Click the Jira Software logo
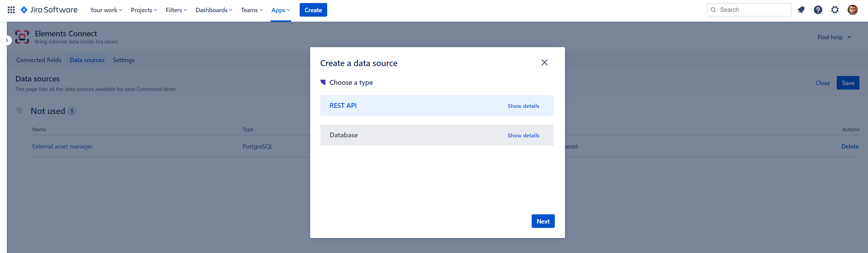The width and height of the screenshot is (868, 253). pyautogui.click(x=49, y=10)
